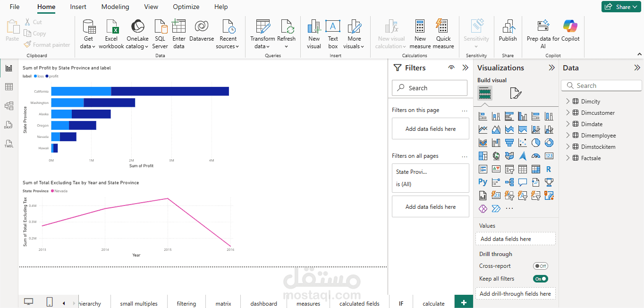
Task: Open OneLake catalog
Action: tap(137, 34)
